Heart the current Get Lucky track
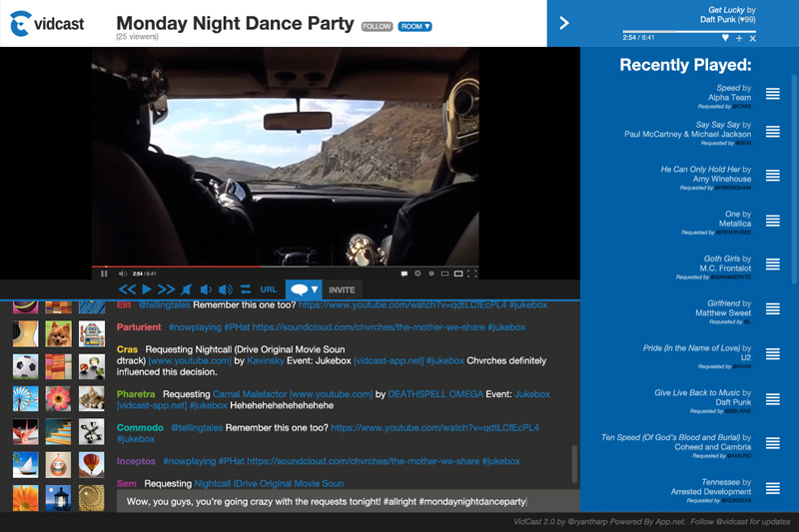This screenshot has height=532, width=799. pyautogui.click(x=725, y=38)
